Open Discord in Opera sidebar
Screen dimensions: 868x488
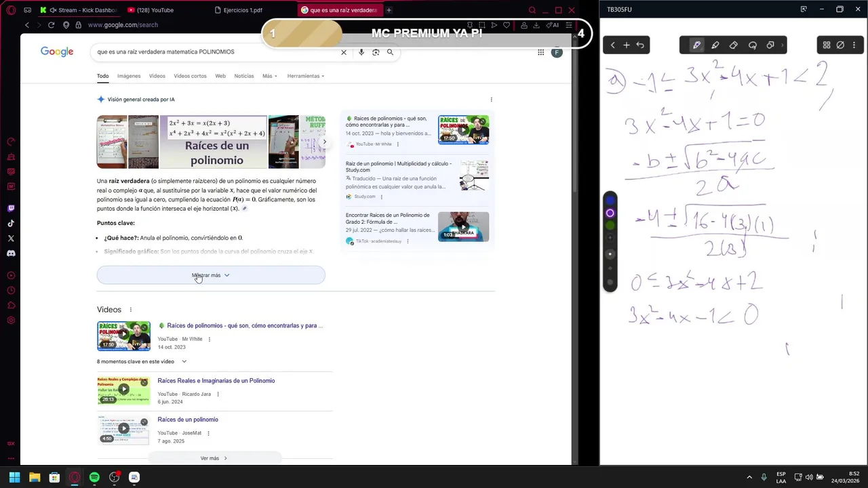pos(11,253)
